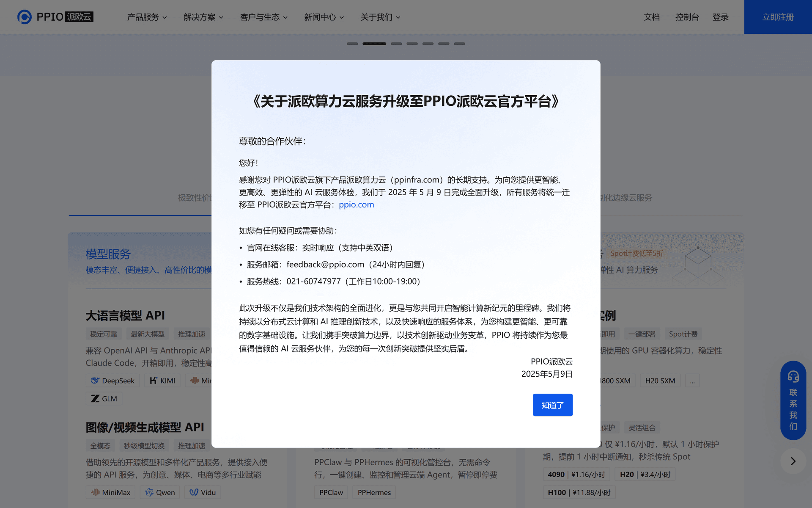Click the Spot计费 tag
The image size is (812, 508).
683,334
